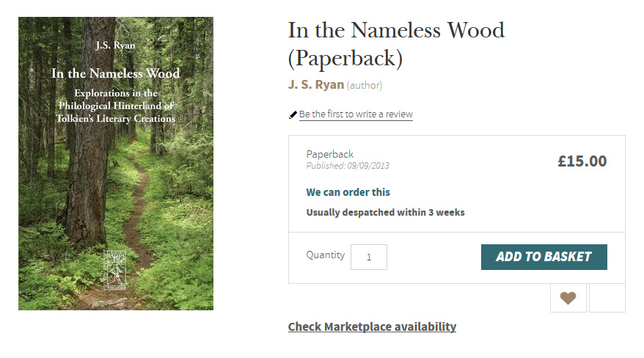The image size is (644, 358).
Task: Click the 'We can order this' text
Action: click(x=348, y=192)
